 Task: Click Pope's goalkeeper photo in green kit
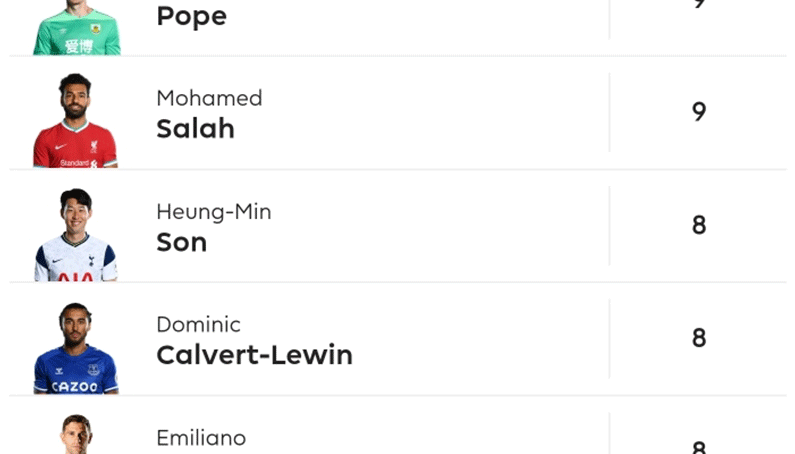coord(75,27)
